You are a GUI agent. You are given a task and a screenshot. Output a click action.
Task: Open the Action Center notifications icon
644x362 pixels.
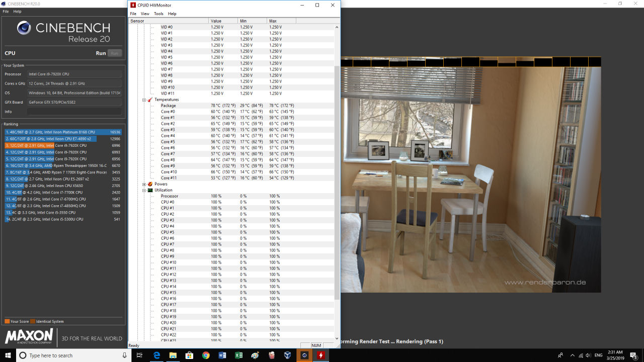[633, 355]
